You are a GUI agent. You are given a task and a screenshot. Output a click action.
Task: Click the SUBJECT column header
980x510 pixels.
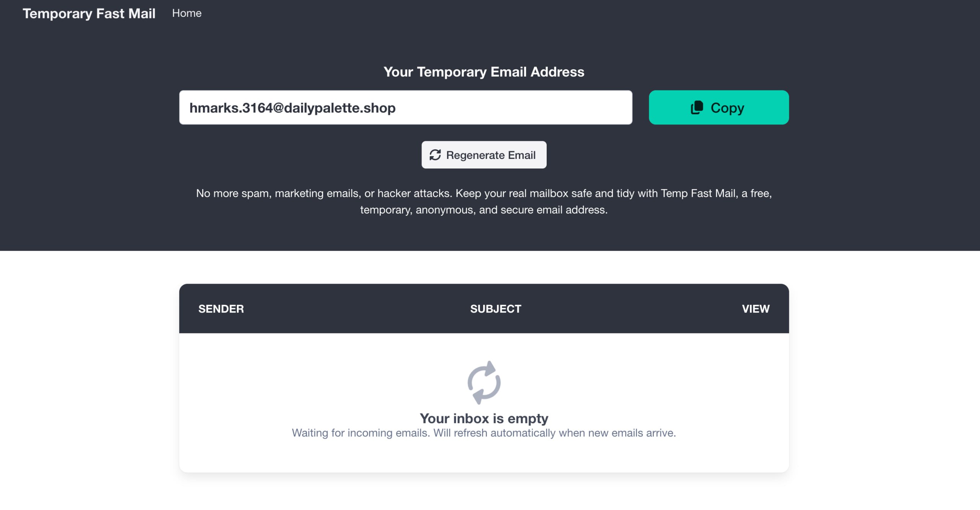[495, 309]
